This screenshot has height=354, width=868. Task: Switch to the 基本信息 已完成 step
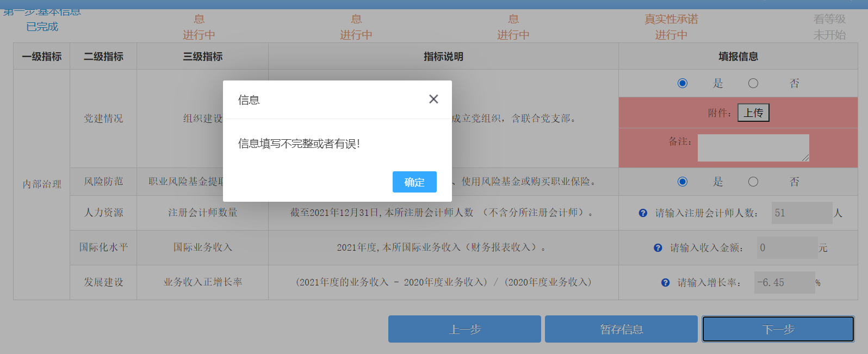[42, 21]
